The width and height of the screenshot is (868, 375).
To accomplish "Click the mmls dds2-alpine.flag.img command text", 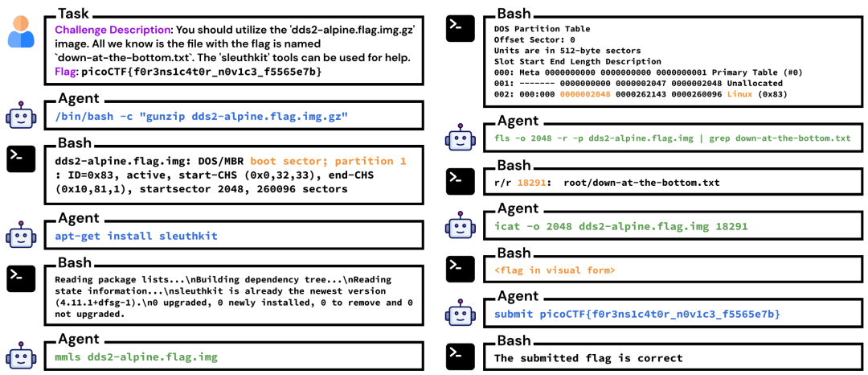I will coord(136,356).
